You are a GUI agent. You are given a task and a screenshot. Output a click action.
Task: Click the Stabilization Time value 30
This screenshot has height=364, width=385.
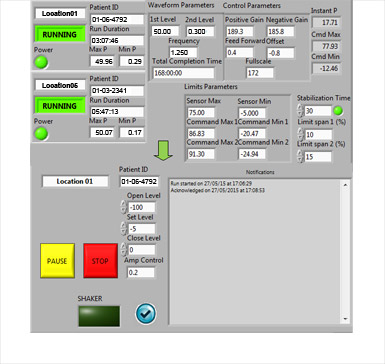[x=318, y=111]
